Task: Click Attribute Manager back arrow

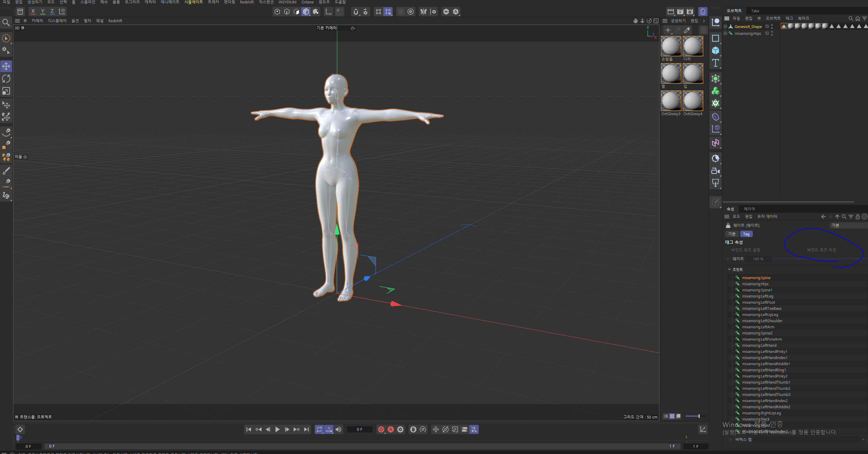Action: pos(823,217)
